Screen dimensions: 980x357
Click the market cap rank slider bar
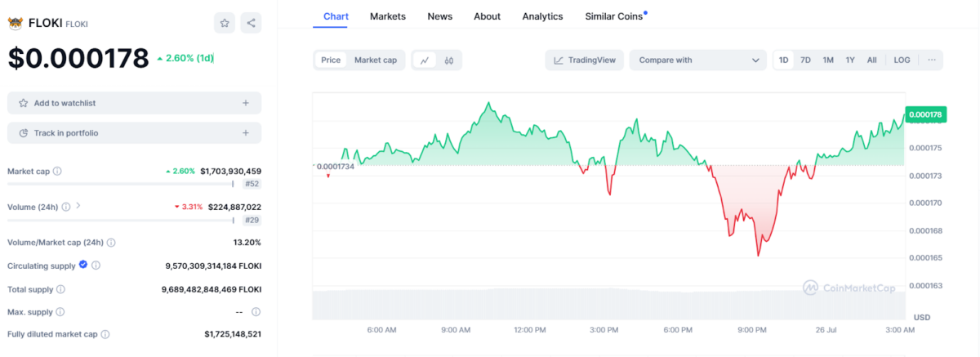(x=121, y=184)
